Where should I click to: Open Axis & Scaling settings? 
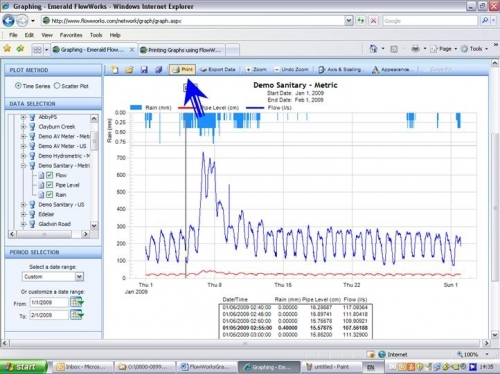(340, 70)
